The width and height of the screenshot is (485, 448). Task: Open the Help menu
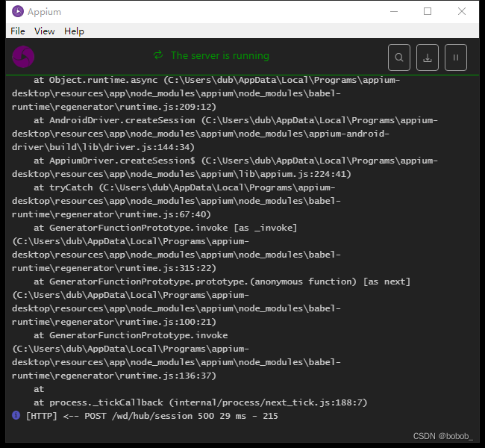coord(74,31)
